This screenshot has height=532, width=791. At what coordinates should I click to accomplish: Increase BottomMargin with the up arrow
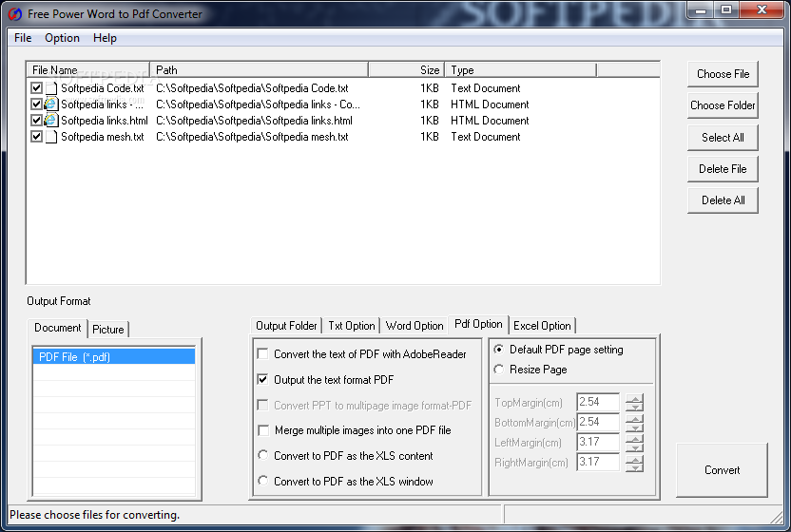[635, 419]
